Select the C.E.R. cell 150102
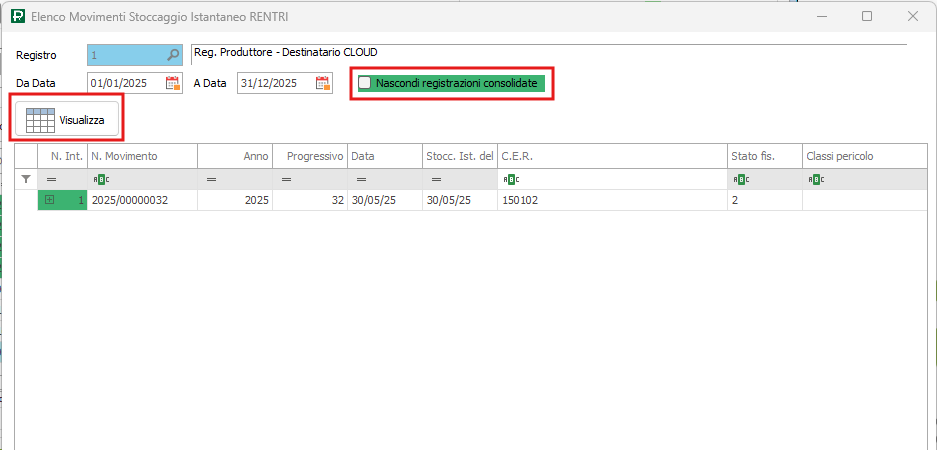Viewport: 937px width, 450px height. [x=610, y=200]
